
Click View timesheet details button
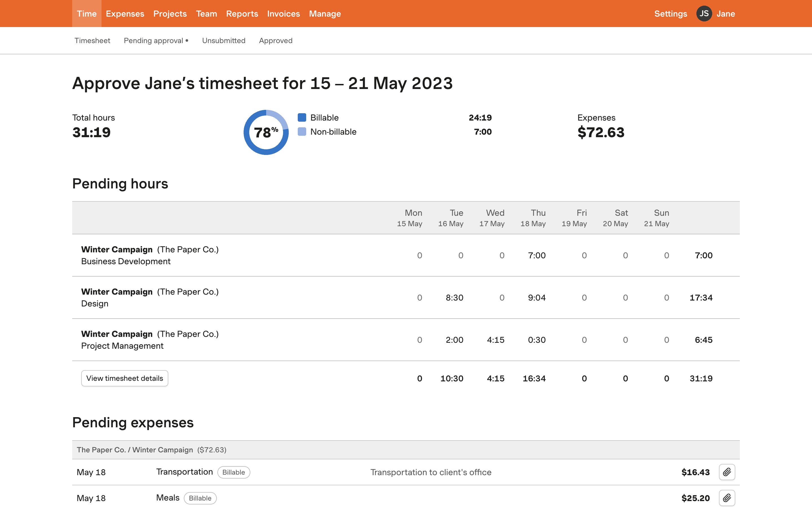[x=125, y=378]
